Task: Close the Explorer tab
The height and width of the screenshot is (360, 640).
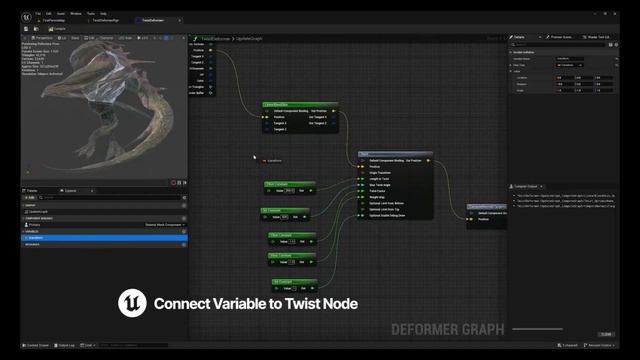Action: [x=92, y=191]
